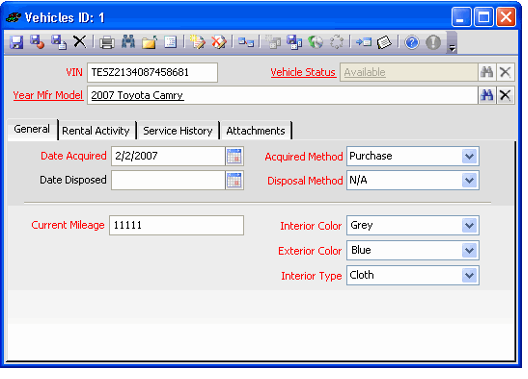Clear Vehicle Status with its X button

tap(505, 72)
